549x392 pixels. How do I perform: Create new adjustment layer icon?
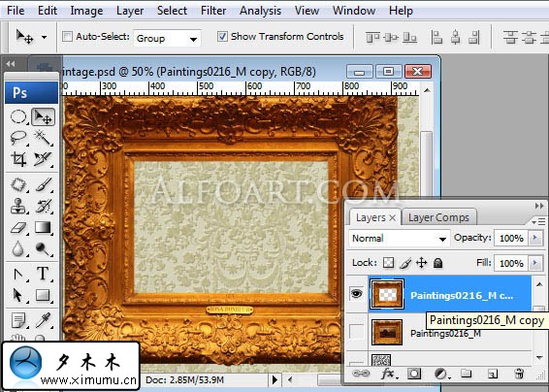[441, 374]
